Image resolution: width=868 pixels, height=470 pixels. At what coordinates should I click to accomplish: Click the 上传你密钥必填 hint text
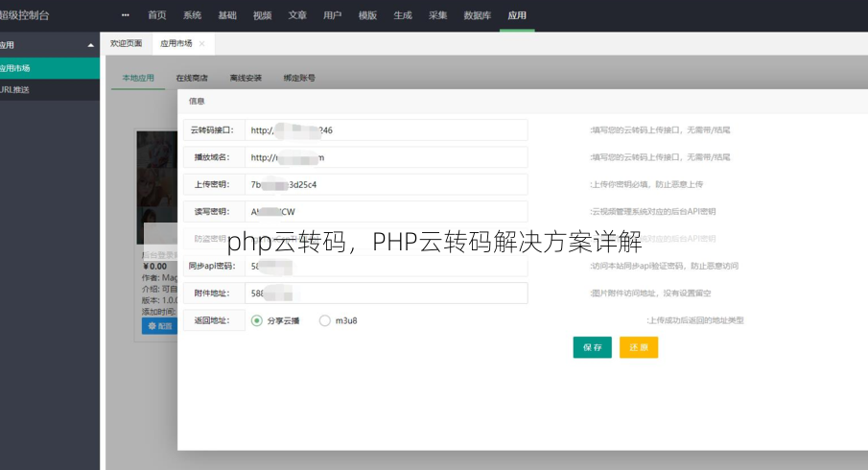pyautogui.click(x=646, y=184)
